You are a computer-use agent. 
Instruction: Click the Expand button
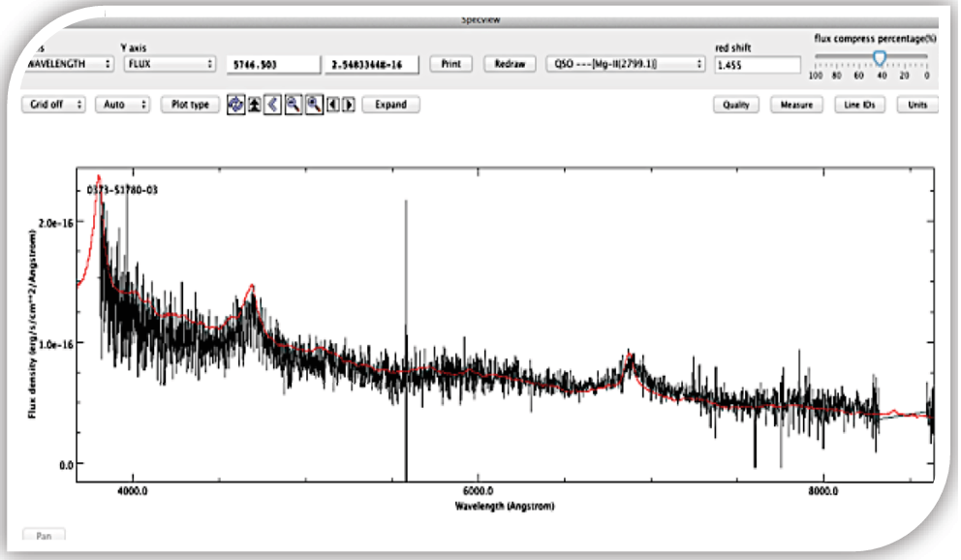(391, 105)
